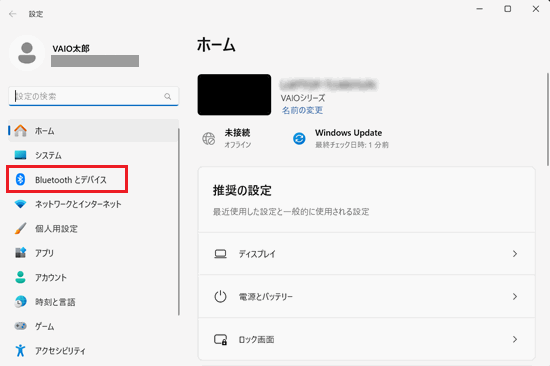Open 時刻と言語 settings category
The image size is (550, 366).
93,301
